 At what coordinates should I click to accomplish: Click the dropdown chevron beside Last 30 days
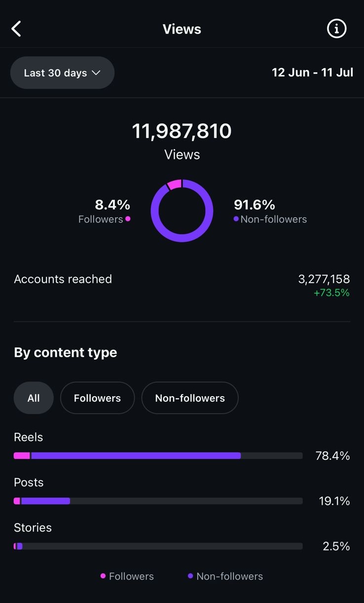click(x=96, y=73)
